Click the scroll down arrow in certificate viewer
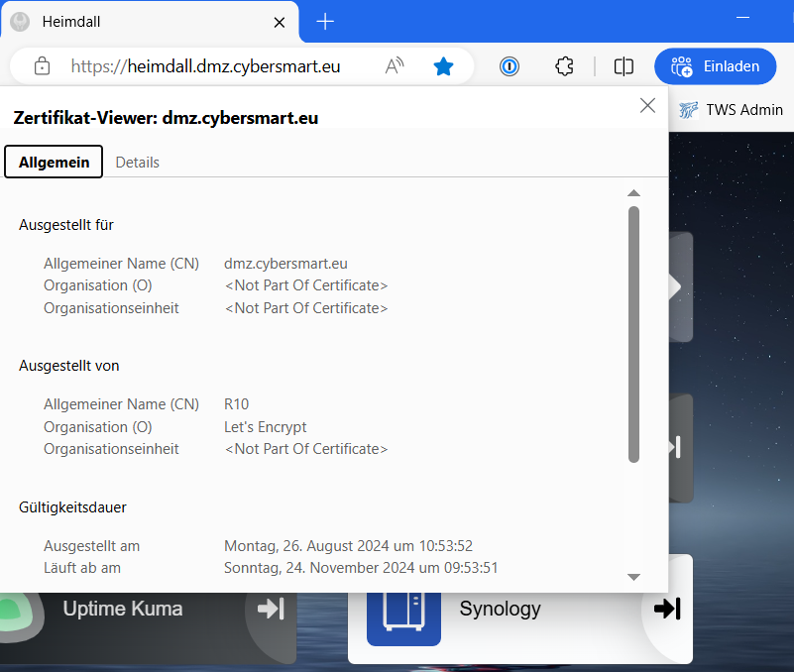 point(633,577)
